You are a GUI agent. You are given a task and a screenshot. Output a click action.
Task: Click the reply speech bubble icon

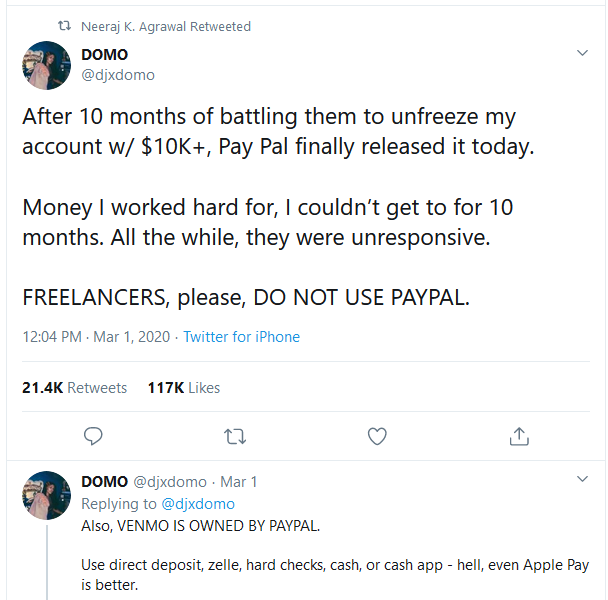pos(93,436)
